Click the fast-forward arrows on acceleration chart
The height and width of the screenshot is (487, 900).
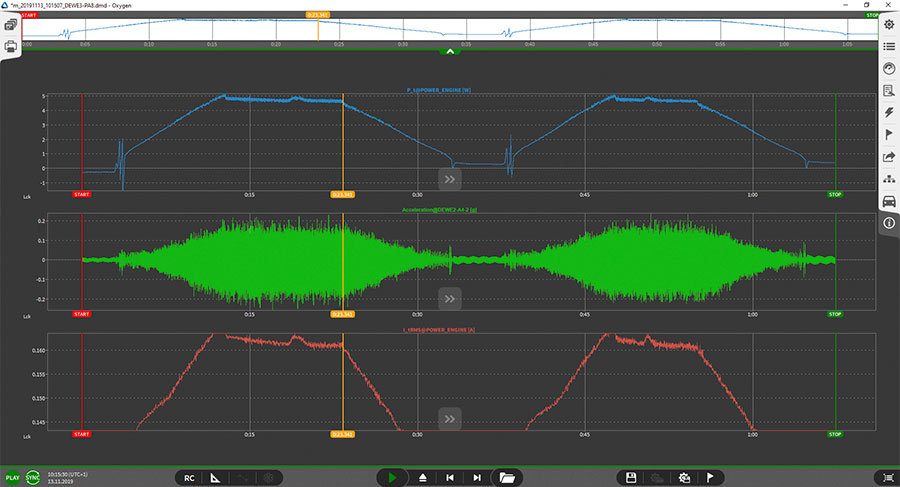pyautogui.click(x=449, y=299)
